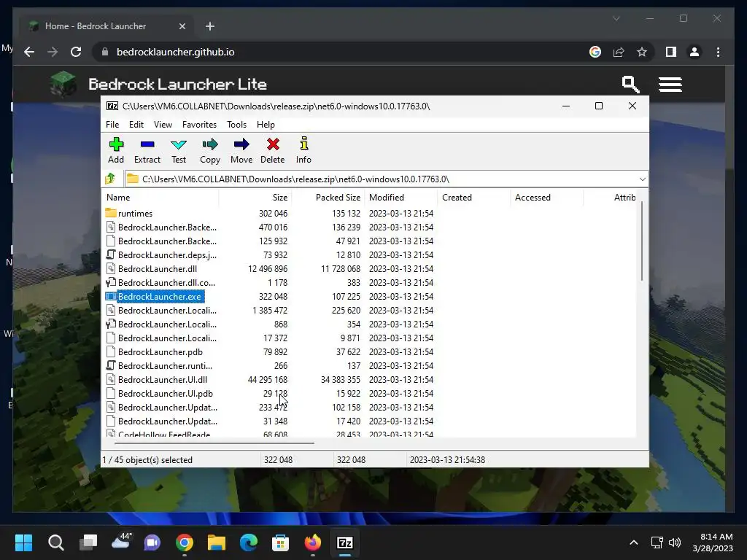The width and height of the screenshot is (747, 560).
Task: Click the red Delete icon
Action: coord(273,144)
